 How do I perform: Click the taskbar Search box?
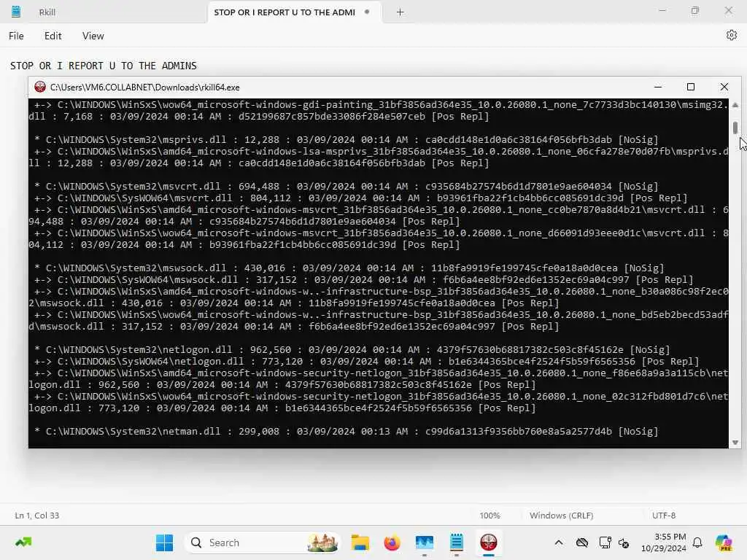(263, 542)
